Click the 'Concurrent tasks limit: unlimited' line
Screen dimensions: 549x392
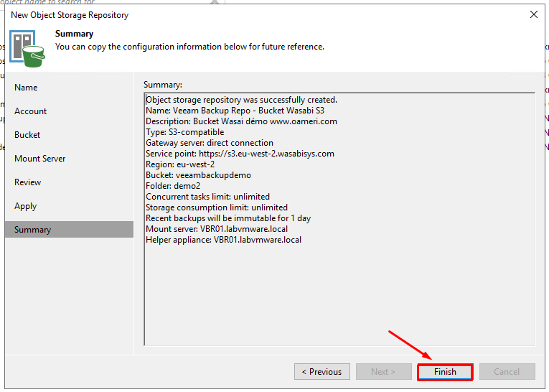207,197
